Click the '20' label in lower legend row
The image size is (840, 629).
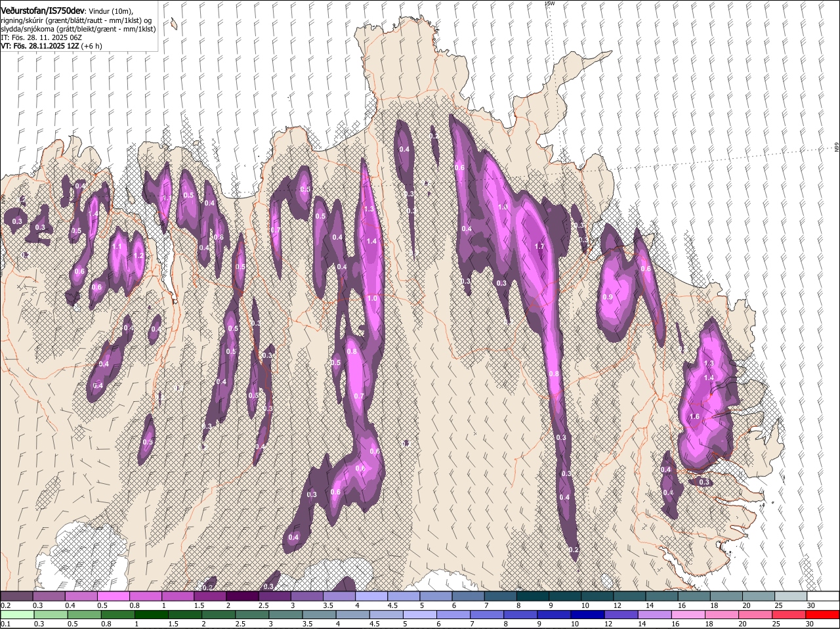[742, 624]
